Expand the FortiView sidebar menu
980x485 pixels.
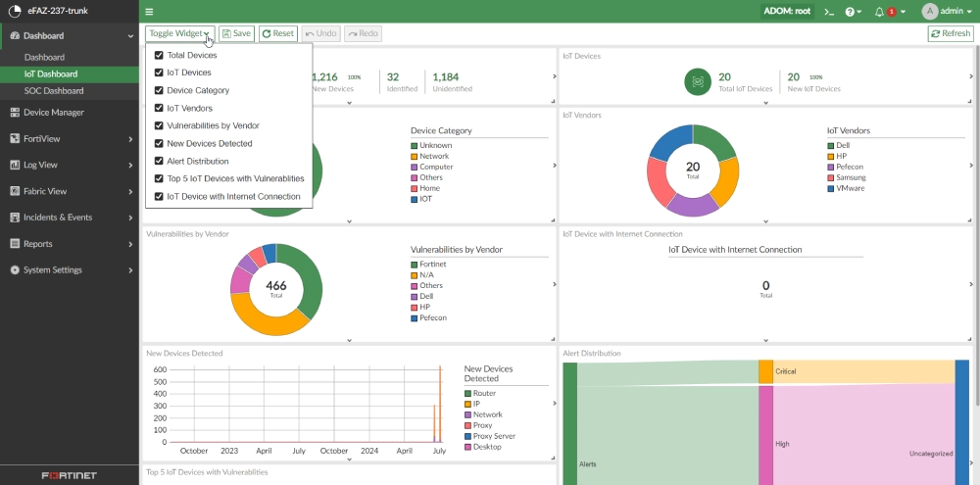[x=69, y=139]
